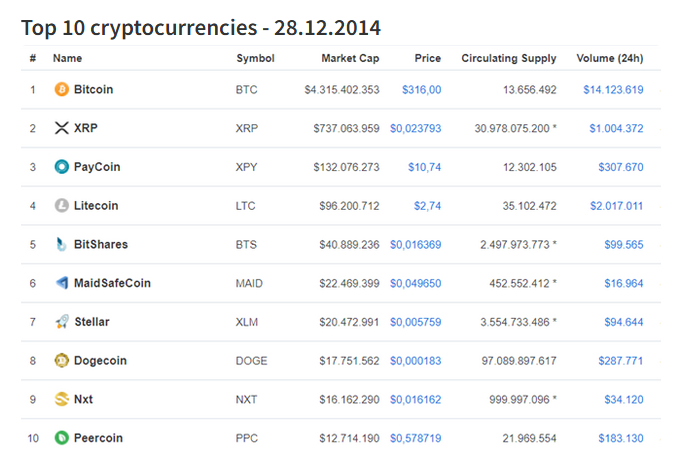This screenshot has height=466, width=688.
Task: Click the Nxt logo icon
Action: tap(61, 399)
